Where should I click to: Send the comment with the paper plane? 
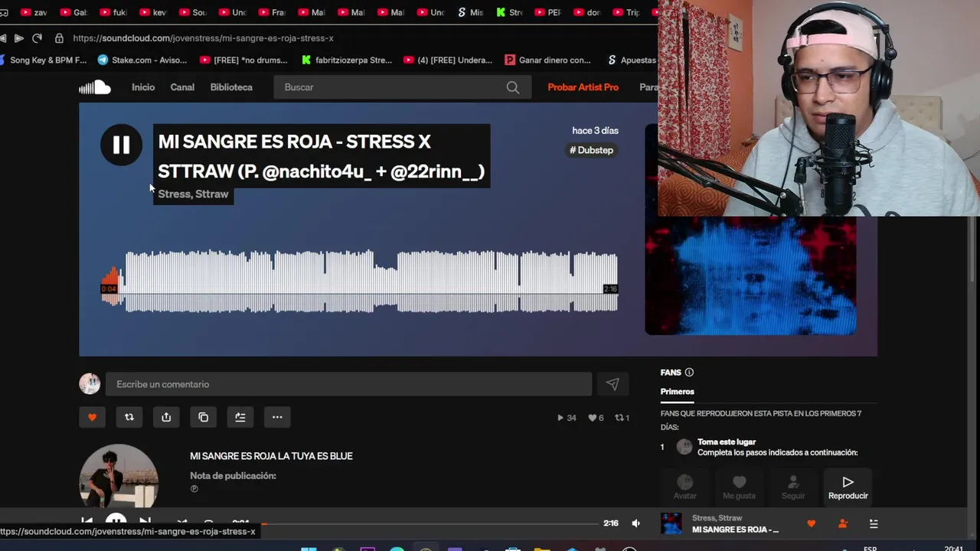coord(612,384)
